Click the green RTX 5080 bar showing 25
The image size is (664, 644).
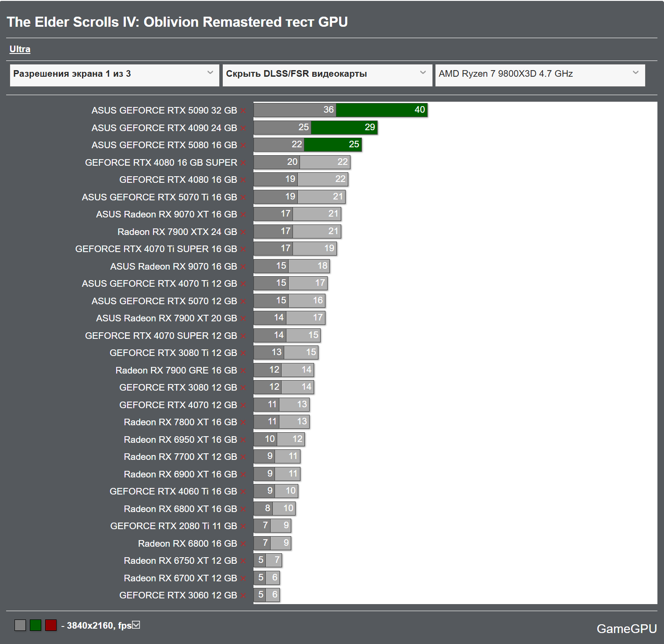pyautogui.click(x=333, y=145)
